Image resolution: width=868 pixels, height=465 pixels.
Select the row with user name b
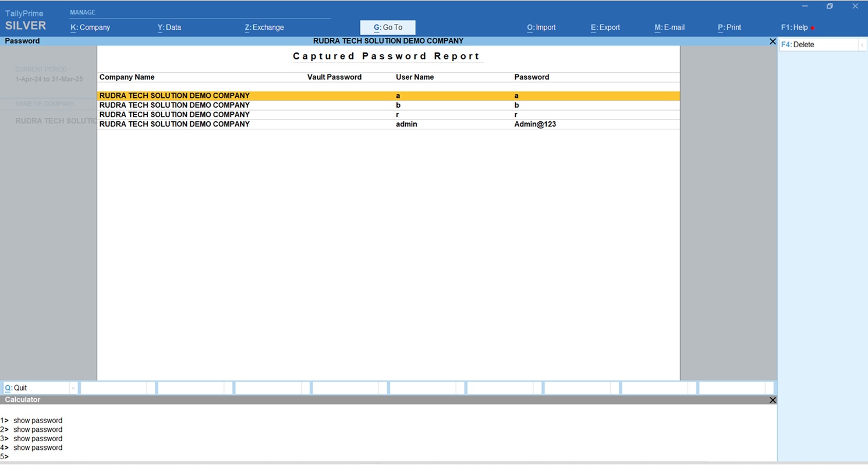point(388,105)
